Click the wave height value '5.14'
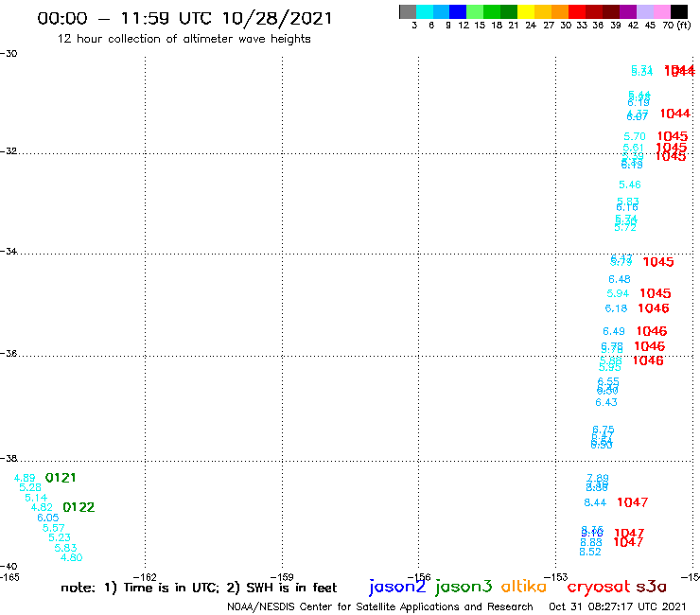 click(x=36, y=498)
